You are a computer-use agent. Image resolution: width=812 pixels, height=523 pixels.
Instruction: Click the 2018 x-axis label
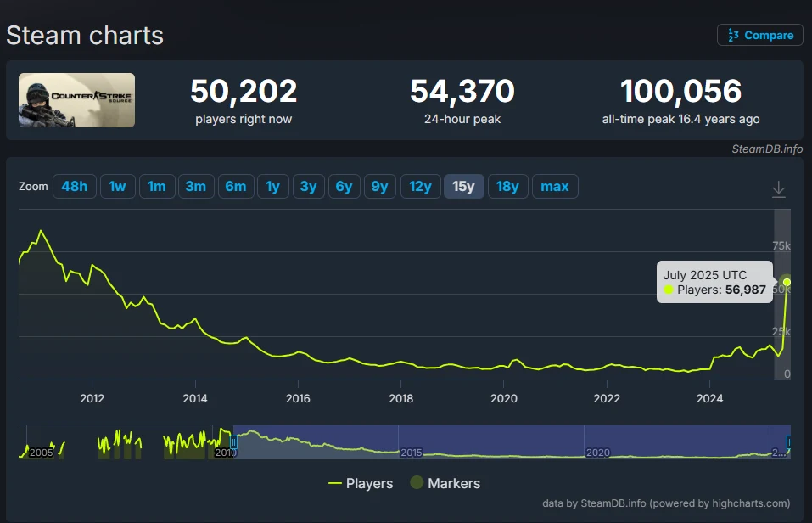click(x=400, y=398)
